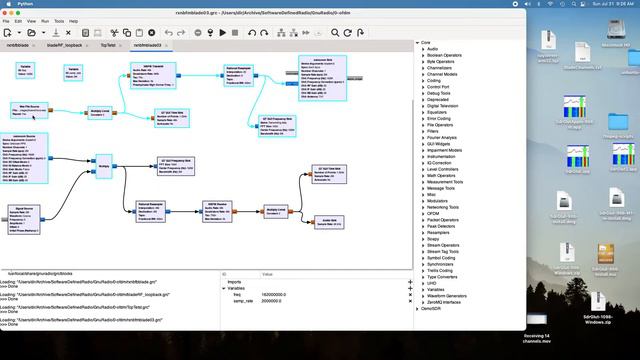Open Spotlight search in macOS menu bar

[573, 4]
